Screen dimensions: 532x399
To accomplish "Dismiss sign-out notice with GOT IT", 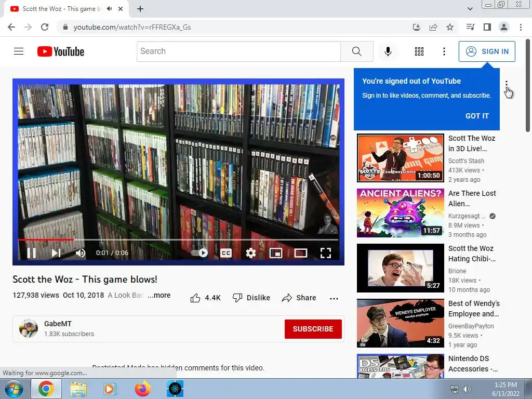I will point(477,116).
